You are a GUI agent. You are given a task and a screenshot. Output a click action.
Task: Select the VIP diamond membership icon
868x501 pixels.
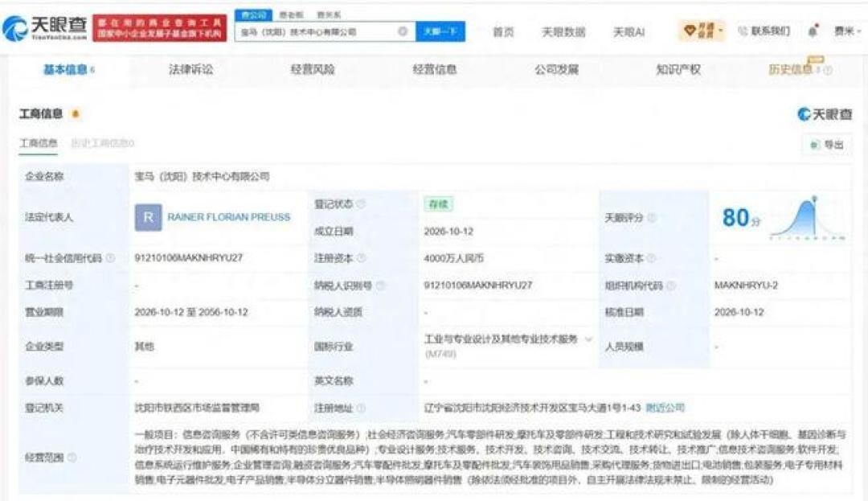[x=690, y=31]
